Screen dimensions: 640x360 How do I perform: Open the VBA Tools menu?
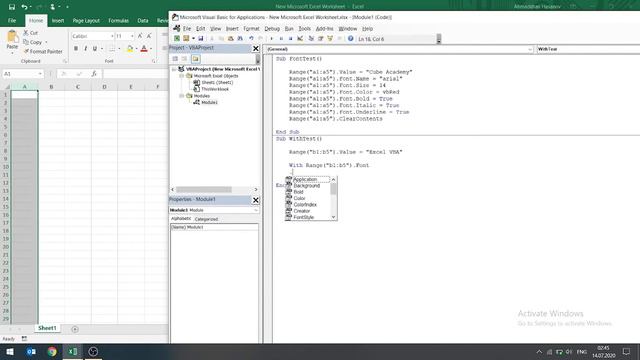tap(304, 29)
